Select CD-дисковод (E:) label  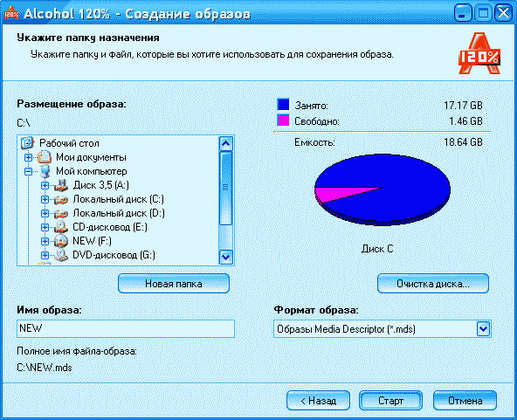point(110,227)
